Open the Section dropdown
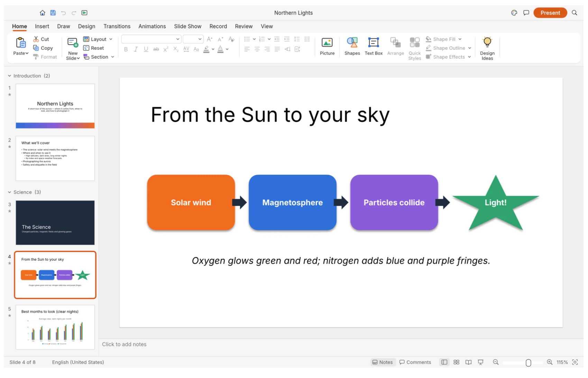 pos(99,57)
